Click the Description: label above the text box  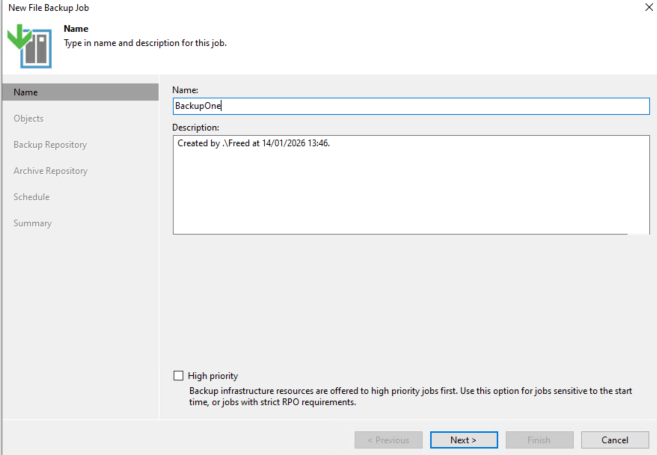coord(196,127)
